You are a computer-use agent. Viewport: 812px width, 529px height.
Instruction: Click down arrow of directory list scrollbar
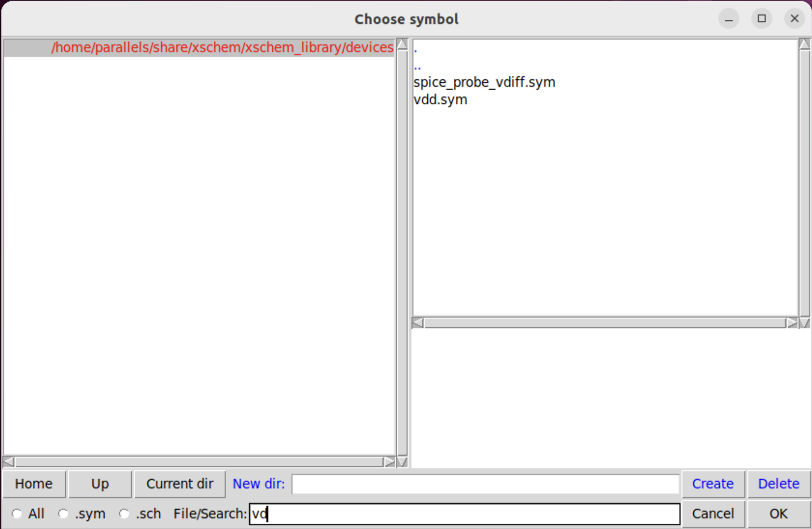tap(402, 462)
